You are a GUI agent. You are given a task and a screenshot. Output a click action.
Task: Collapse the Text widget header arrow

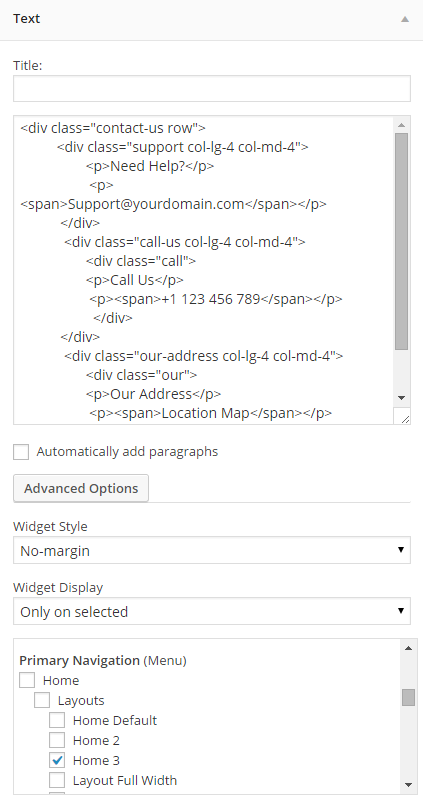405,19
